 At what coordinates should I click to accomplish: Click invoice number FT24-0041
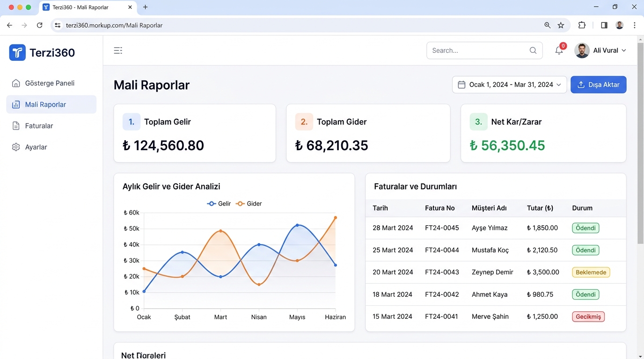click(441, 316)
